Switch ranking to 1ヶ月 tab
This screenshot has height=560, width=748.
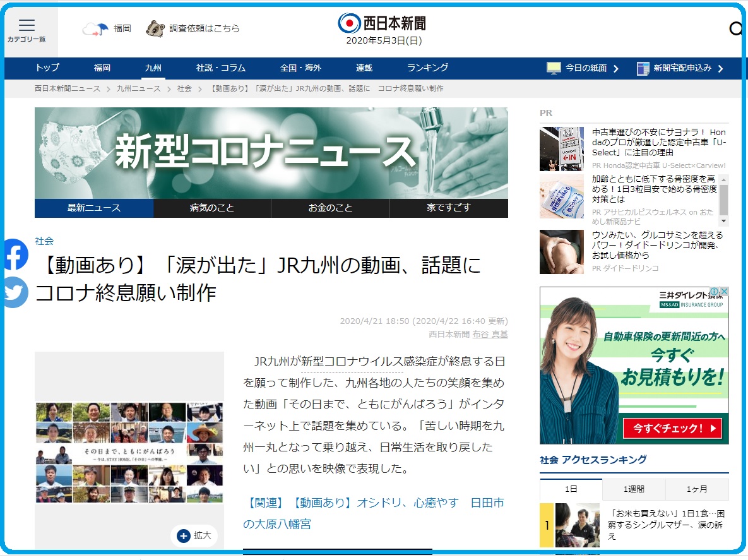click(697, 489)
